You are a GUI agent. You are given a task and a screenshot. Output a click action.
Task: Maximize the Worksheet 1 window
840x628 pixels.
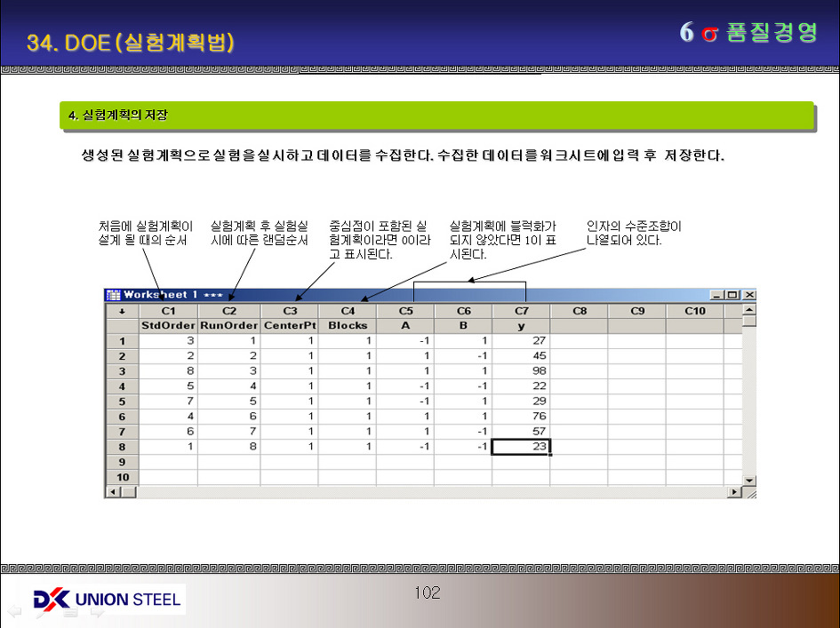coord(732,295)
